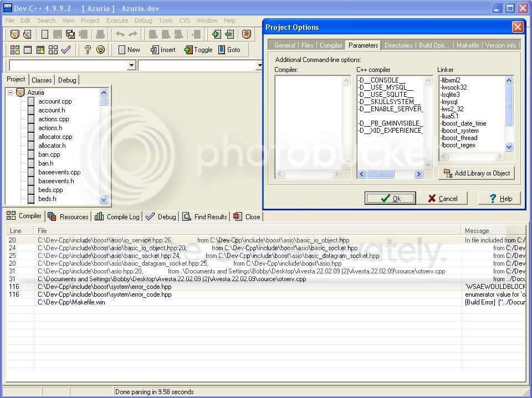Click the Close tab in bottom panel
The height and width of the screenshot is (398, 532).
pos(247,216)
